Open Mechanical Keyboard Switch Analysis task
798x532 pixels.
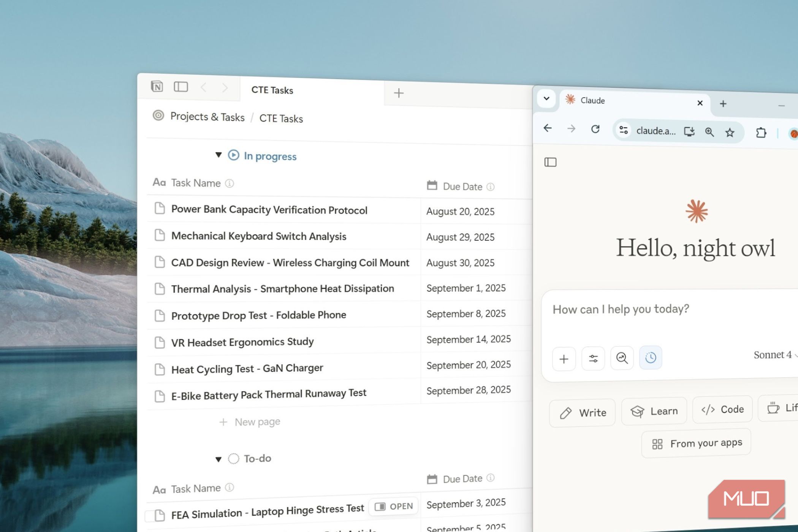click(259, 236)
